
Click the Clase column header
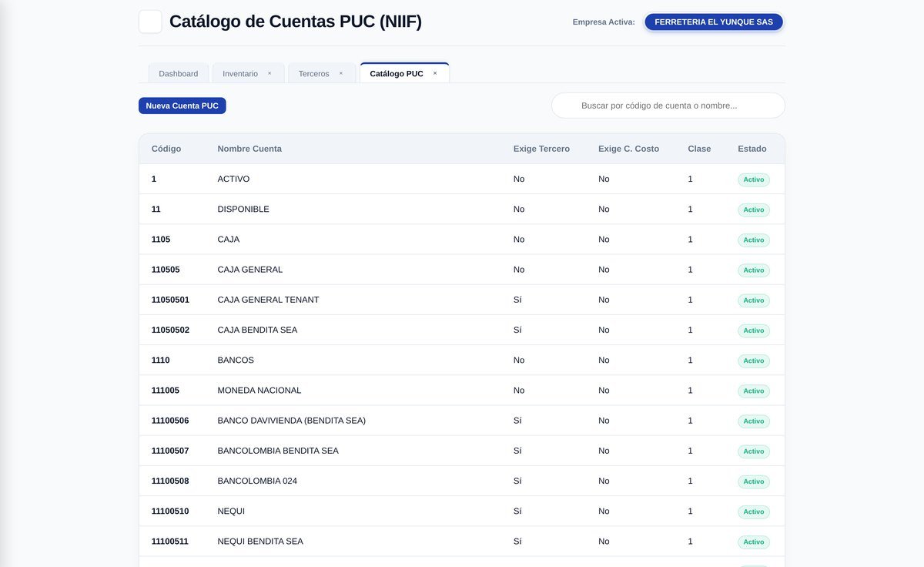(x=699, y=149)
